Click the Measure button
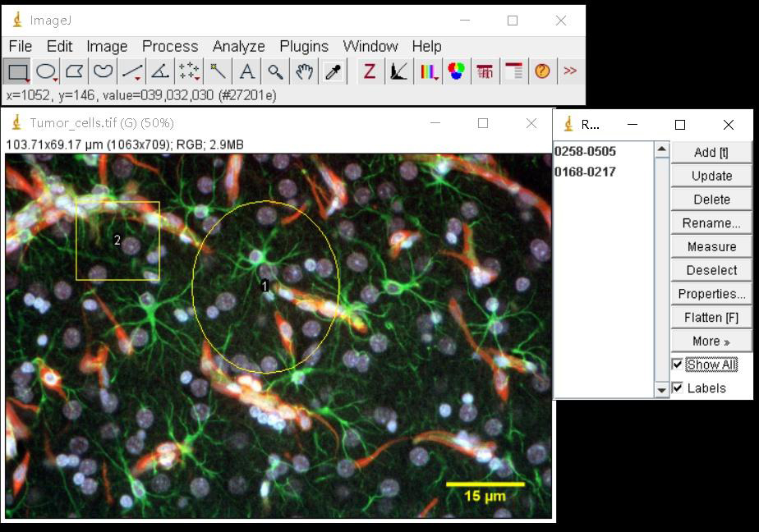Viewport: 759px width, 532px height. point(711,246)
